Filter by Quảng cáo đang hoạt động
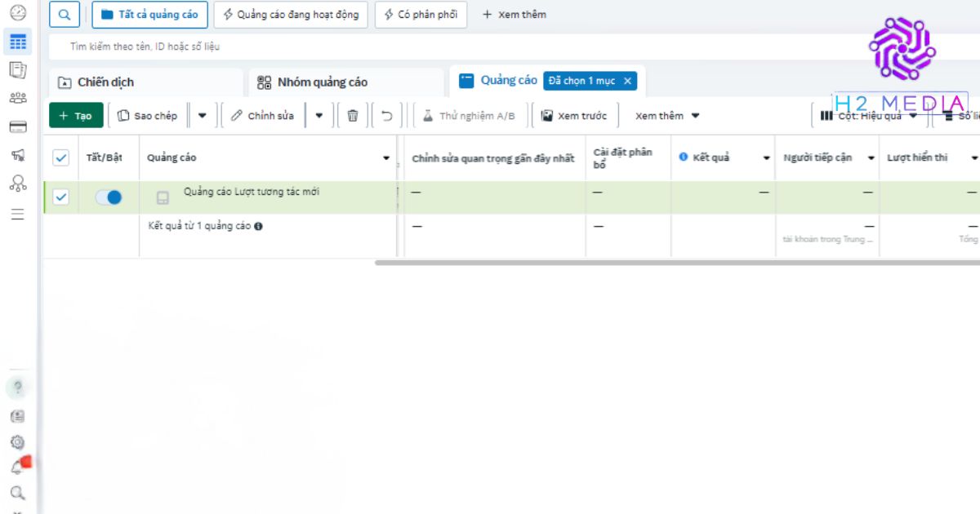Image resolution: width=980 pixels, height=514 pixels. click(291, 15)
